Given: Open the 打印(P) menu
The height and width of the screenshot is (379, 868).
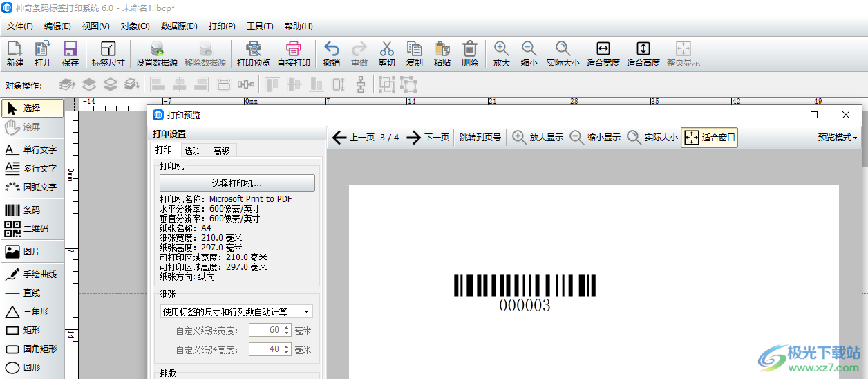Looking at the screenshot, I should pos(222,26).
